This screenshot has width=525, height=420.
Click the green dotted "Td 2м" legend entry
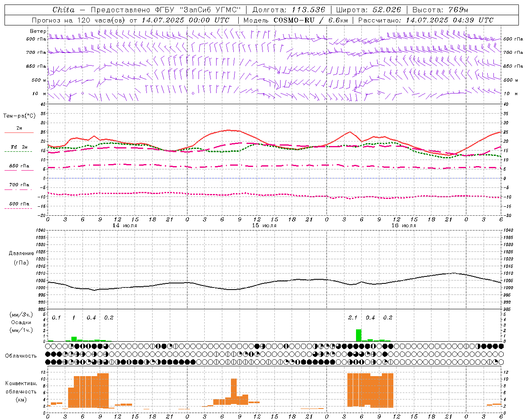point(19,148)
